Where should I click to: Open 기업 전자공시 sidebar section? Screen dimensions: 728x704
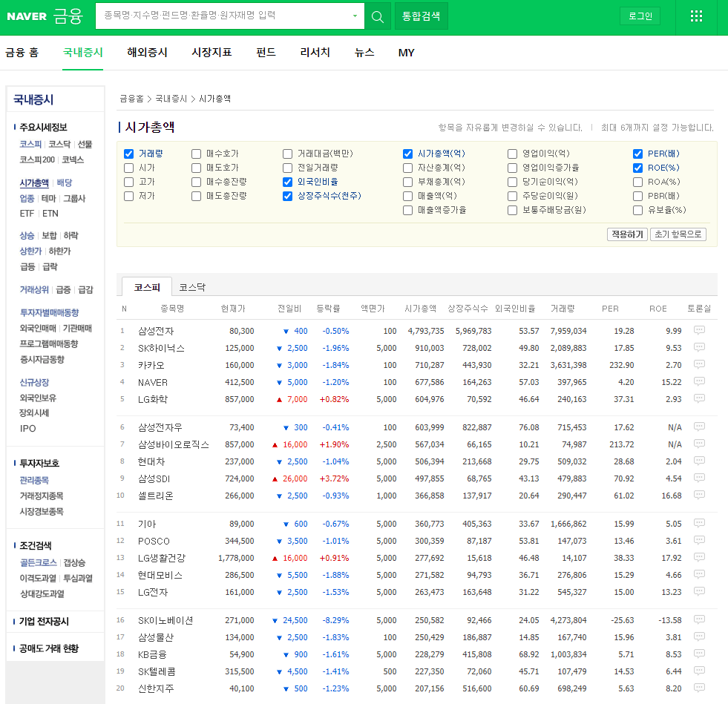pos(44,622)
